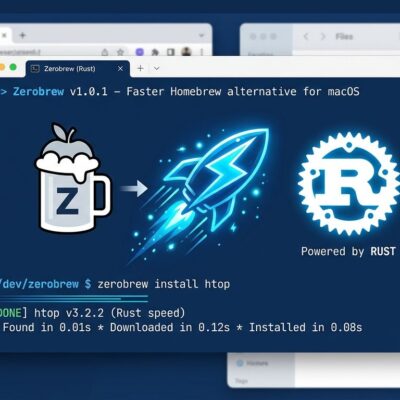The height and width of the screenshot is (400, 400).
Task: Click the browser address bar URL
Action: click(x=20, y=52)
